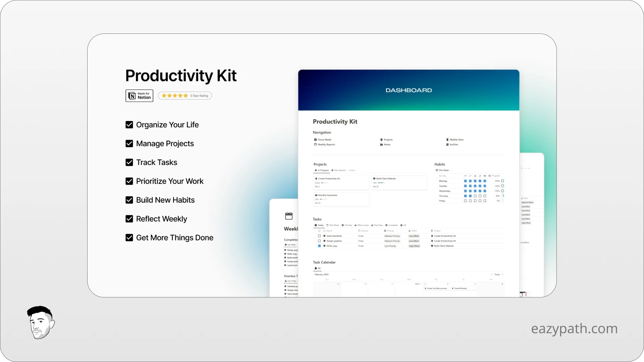Click the DASHBOARD banner title
644x362 pixels.
[x=409, y=90]
